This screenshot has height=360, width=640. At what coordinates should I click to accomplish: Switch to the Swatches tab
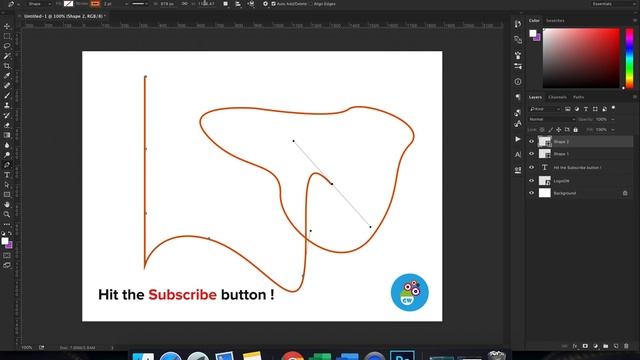pos(555,20)
